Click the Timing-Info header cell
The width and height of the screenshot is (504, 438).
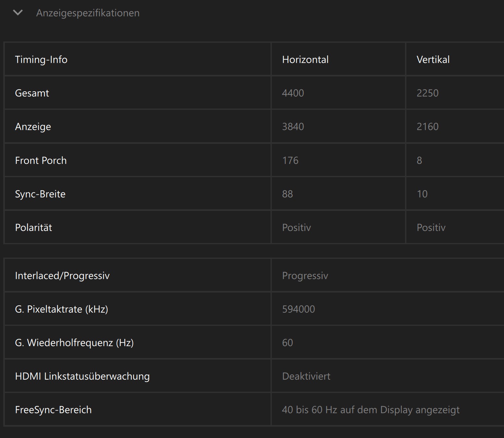(41, 60)
